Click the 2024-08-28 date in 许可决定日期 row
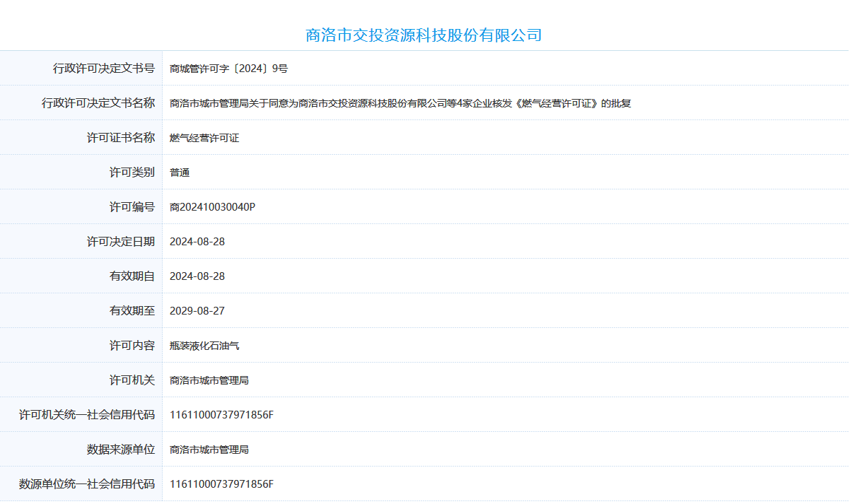Screen dimensions: 850x504 [197, 242]
